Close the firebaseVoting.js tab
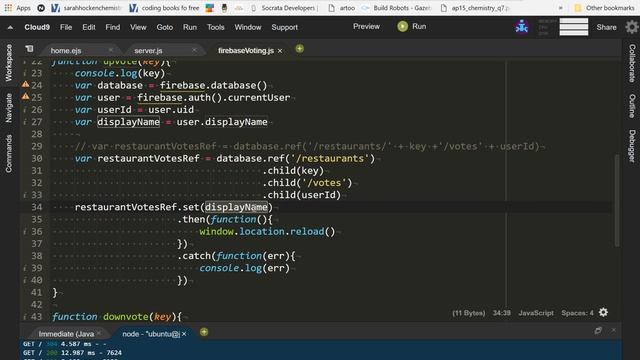Viewport: 640px width, 360px height. pyautogui.click(x=280, y=51)
